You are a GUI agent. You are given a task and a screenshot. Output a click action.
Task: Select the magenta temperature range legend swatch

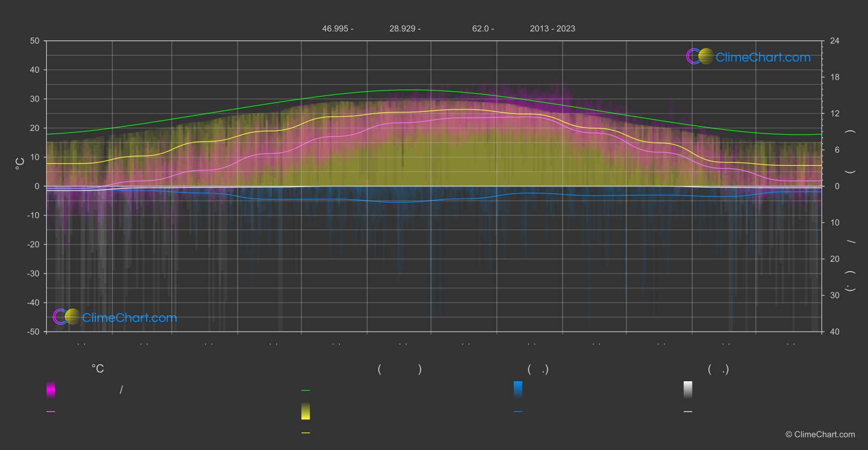(x=51, y=389)
